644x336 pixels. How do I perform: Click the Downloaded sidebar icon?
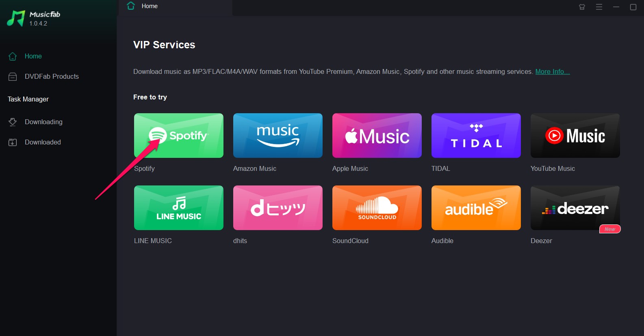pyautogui.click(x=13, y=142)
